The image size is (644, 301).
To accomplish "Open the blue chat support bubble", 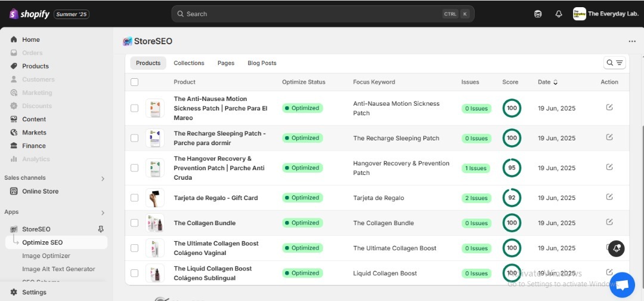I will [621, 285].
